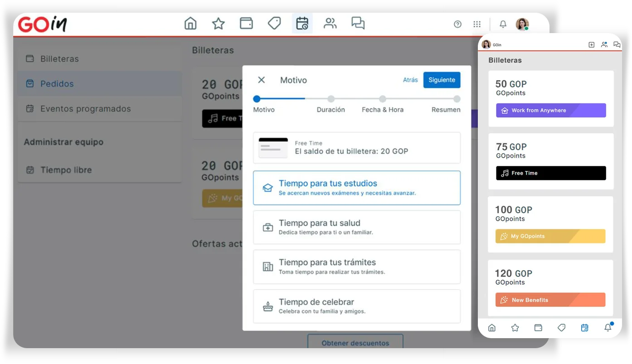Click the My GOpoints button in mobile panel

tap(550, 236)
